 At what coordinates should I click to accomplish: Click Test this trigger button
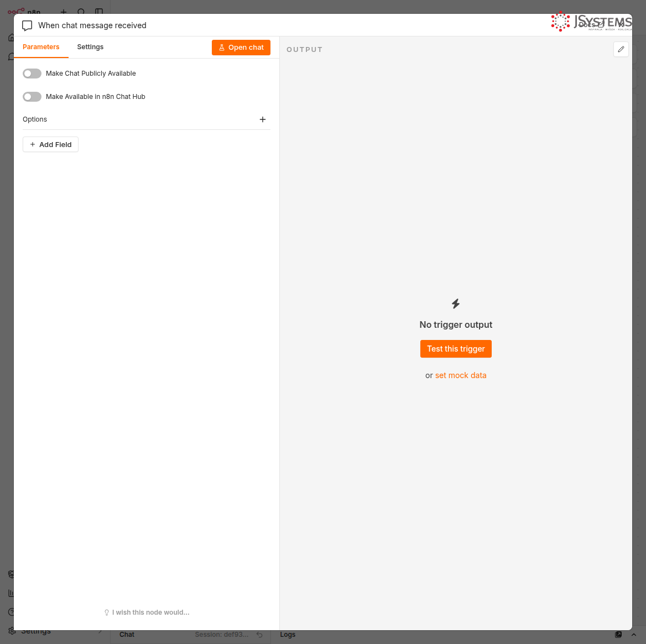coord(456,349)
